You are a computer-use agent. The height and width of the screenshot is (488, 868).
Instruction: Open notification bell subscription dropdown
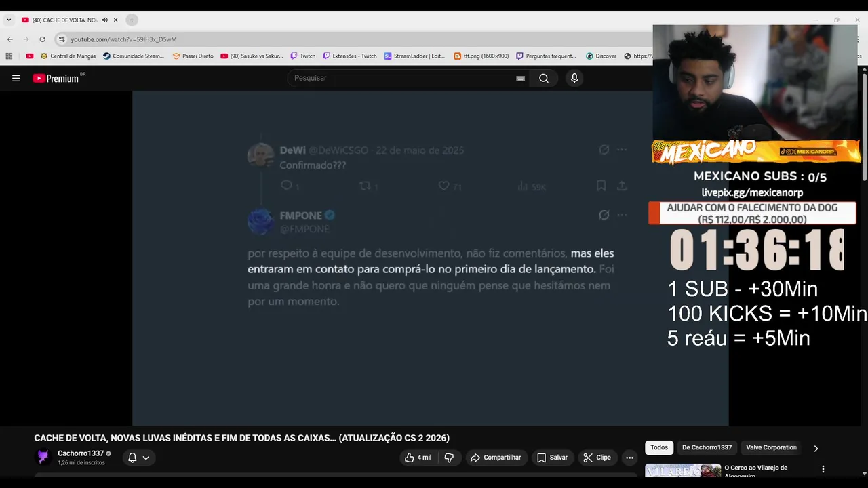pyautogui.click(x=138, y=457)
